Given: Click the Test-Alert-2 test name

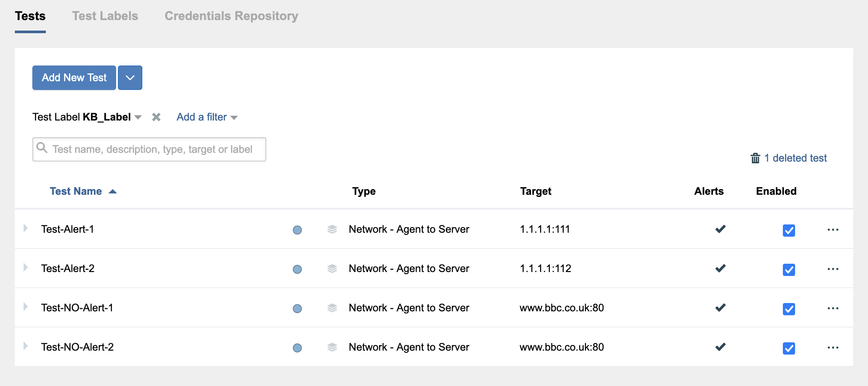Looking at the screenshot, I should [x=68, y=269].
